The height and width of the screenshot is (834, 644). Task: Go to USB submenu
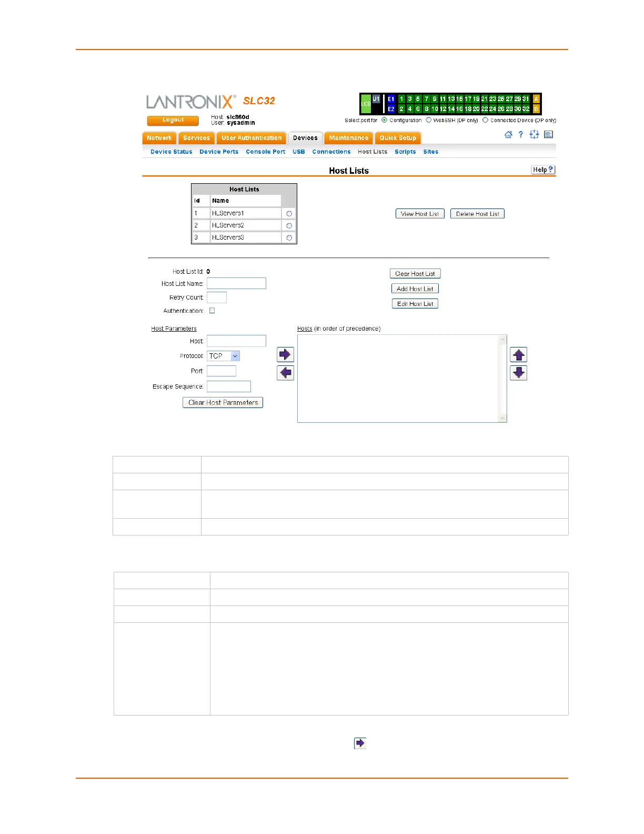click(x=299, y=152)
